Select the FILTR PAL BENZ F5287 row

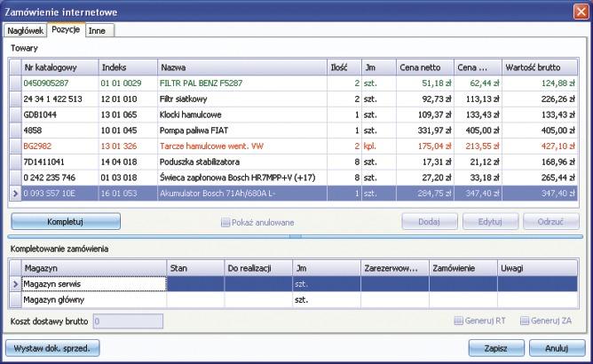click(294, 83)
